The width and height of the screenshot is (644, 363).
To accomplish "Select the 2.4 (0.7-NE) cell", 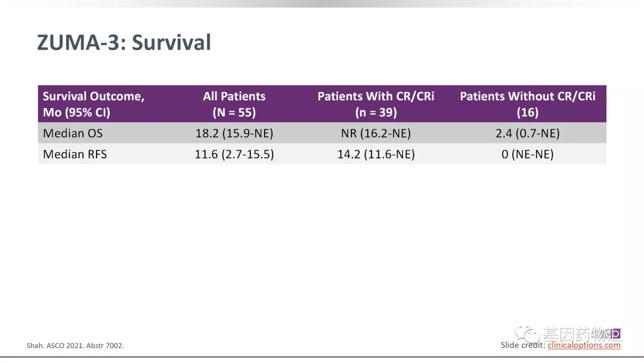I will tap(527, 134).
